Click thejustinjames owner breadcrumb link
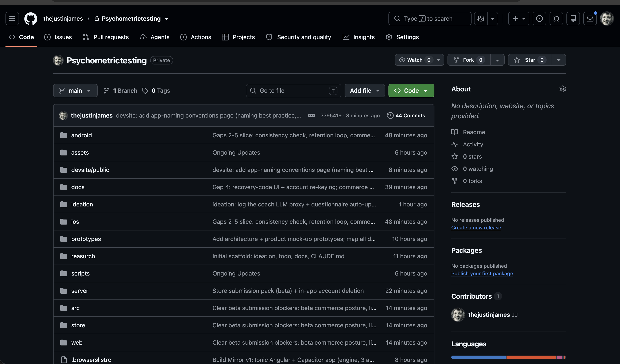The image size is (620, 364). coord(63,19)
